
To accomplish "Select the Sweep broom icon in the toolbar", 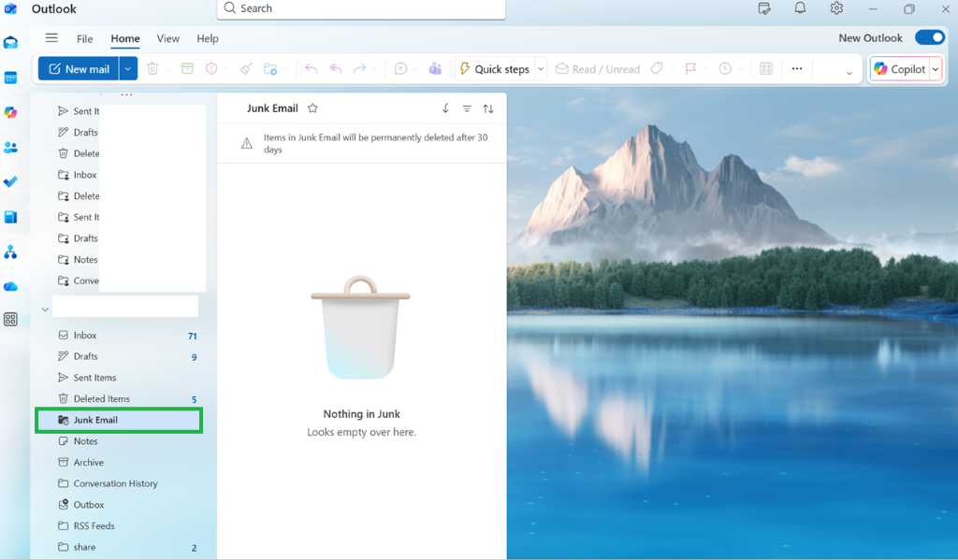I will click(245, 68).
